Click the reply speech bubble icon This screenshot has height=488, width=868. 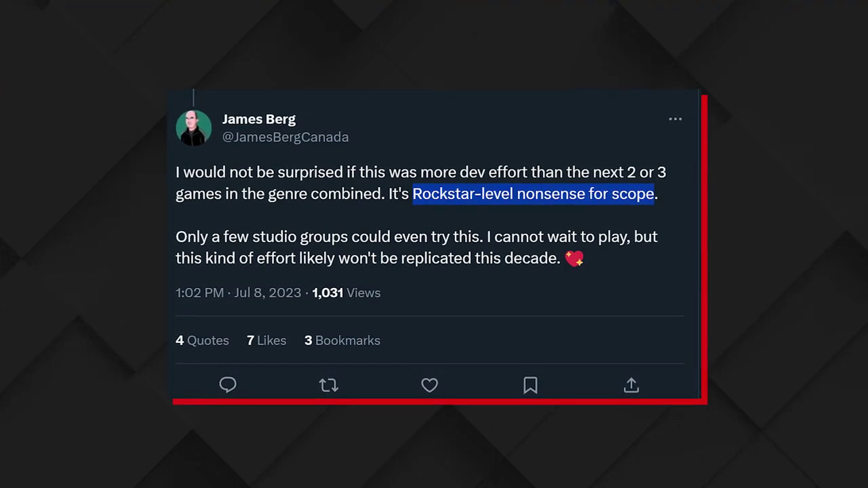tap(228, 385)
